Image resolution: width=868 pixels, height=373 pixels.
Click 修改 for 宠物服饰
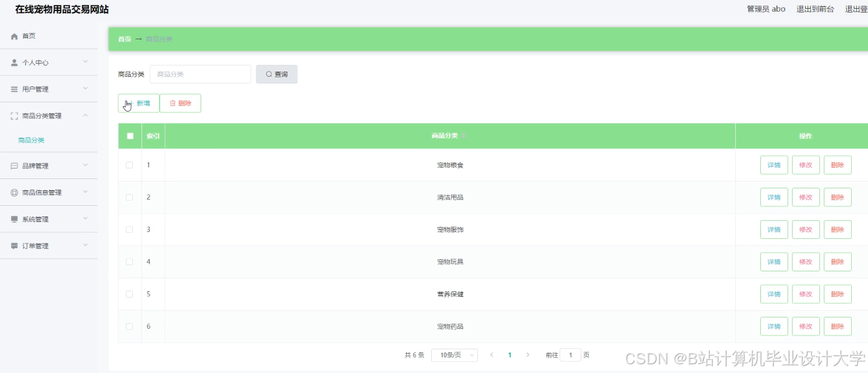coord(806,230)
